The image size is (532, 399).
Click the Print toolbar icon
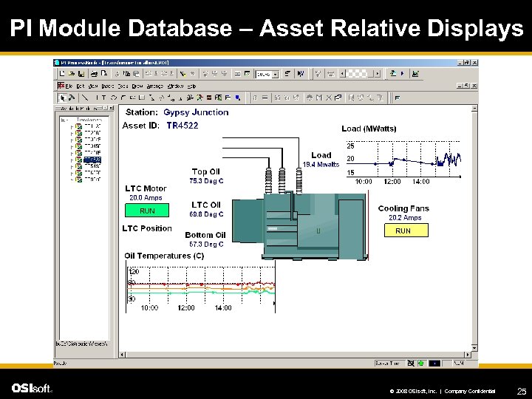tap(95, 74)
